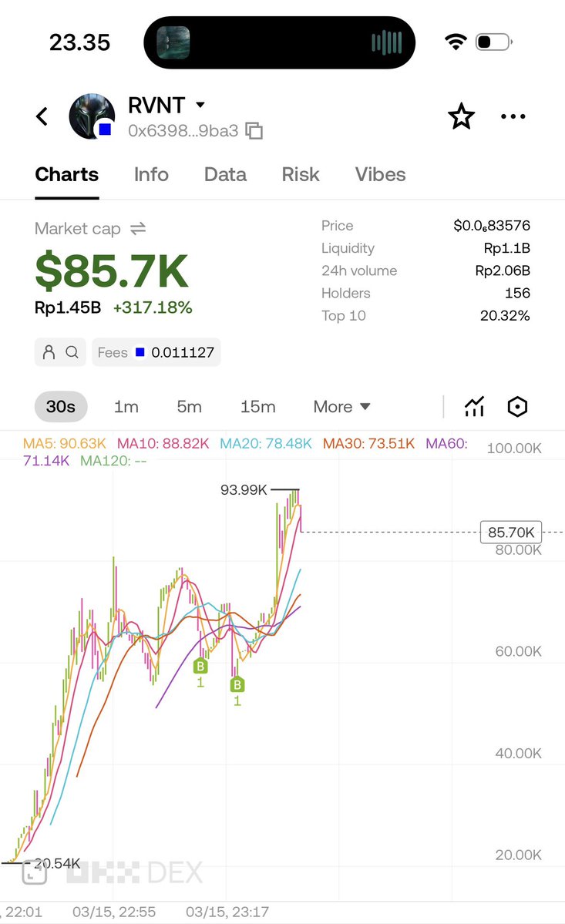Tap the developer person icon
Screen dimensions: 565x924
click(49, 352)
